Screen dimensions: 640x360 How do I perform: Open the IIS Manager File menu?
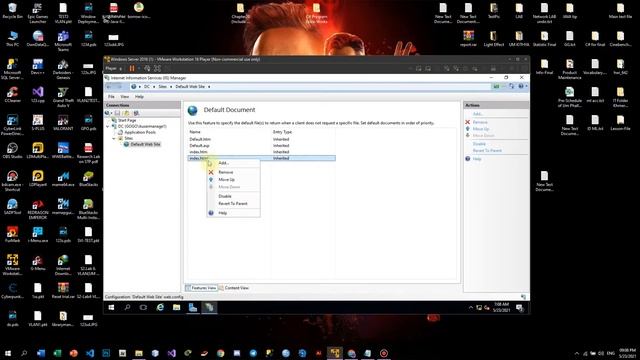pyautogui.click(x=111, y=97)
